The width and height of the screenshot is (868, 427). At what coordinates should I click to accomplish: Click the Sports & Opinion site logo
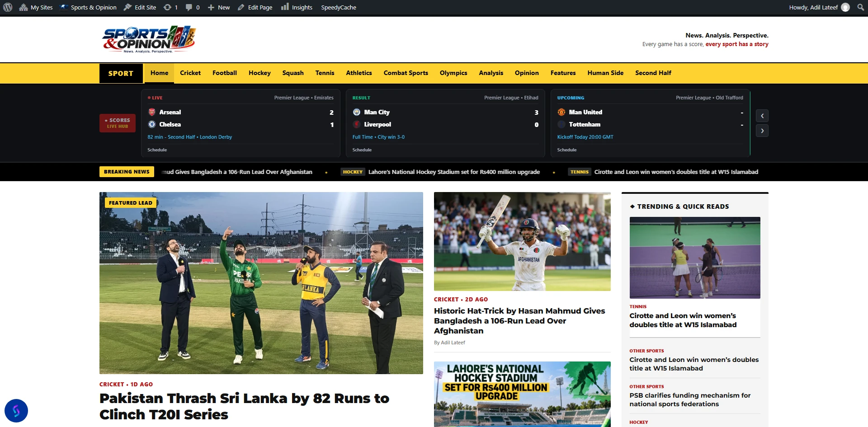(149, 39)
